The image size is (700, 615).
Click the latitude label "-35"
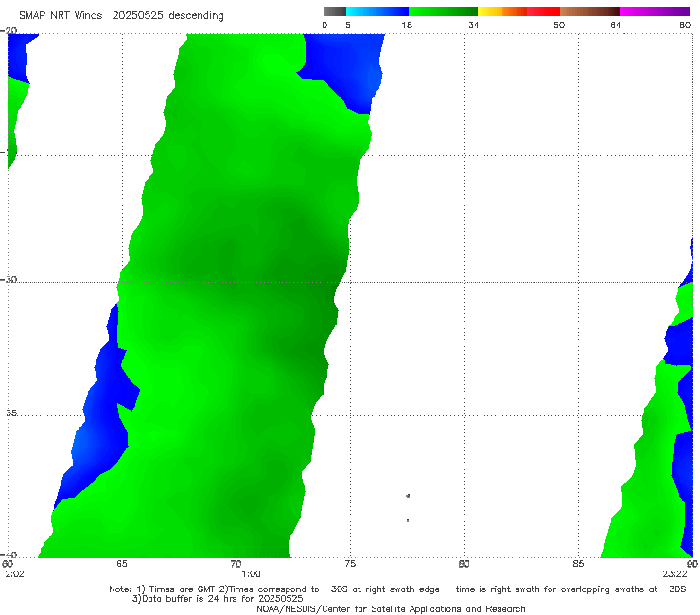9,413
